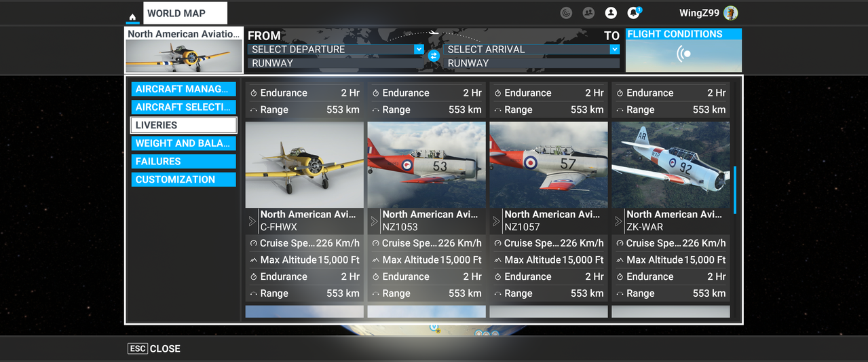Viewport: 868px width, 362px height.
Task: Click the Endurance stopwatch icon under ZK-WAR
Action: 620,277
